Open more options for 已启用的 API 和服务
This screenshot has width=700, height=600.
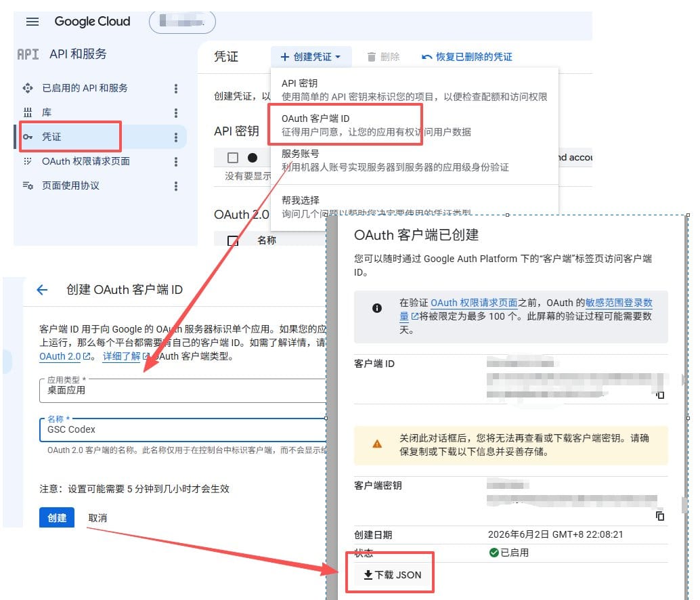(x=176, y=89)
